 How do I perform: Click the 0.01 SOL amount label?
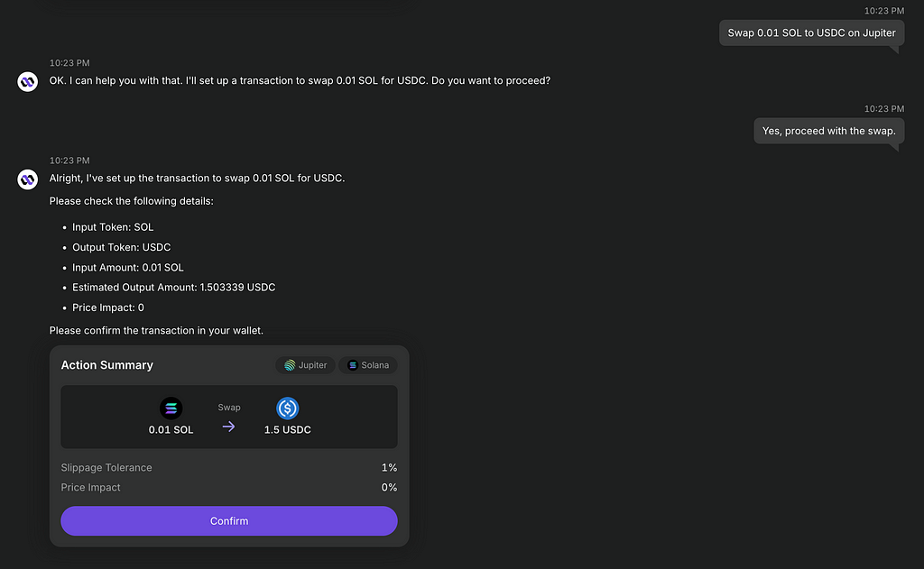click(171, 430)
